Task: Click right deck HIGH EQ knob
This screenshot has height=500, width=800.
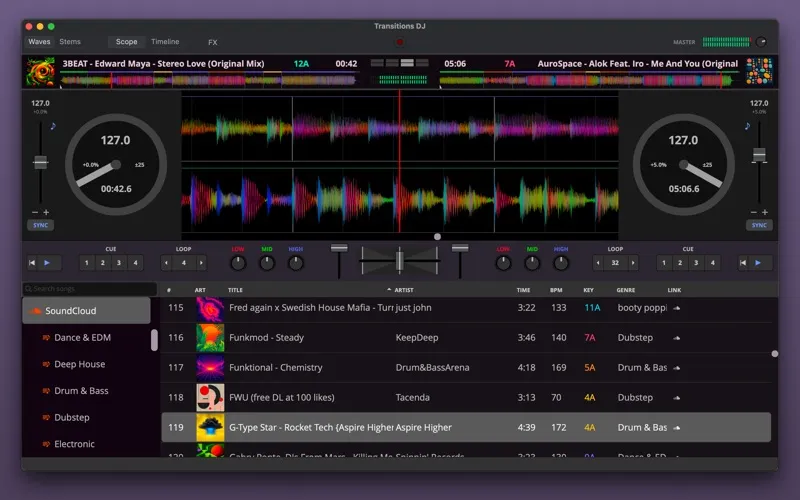Action: pyautogui.click(x=560, y=263)
